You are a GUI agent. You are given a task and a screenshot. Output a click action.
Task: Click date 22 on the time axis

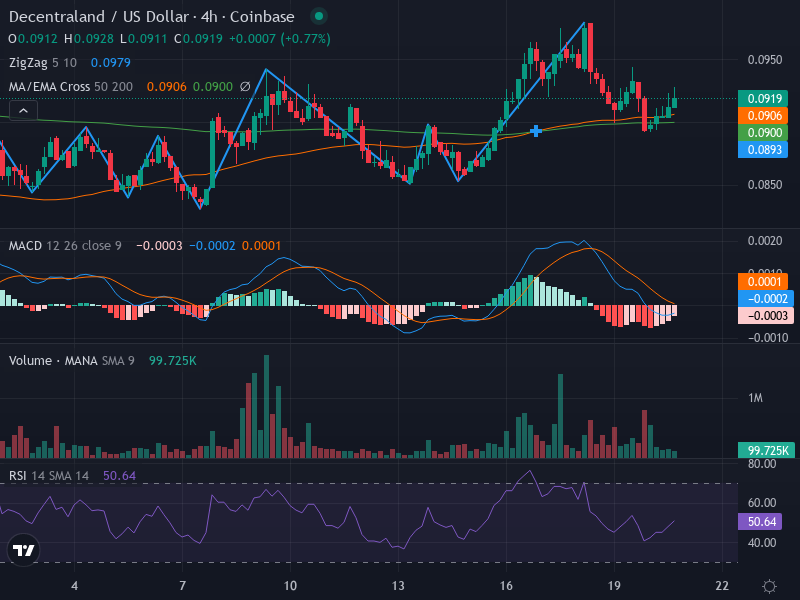[x=722, y=586]
